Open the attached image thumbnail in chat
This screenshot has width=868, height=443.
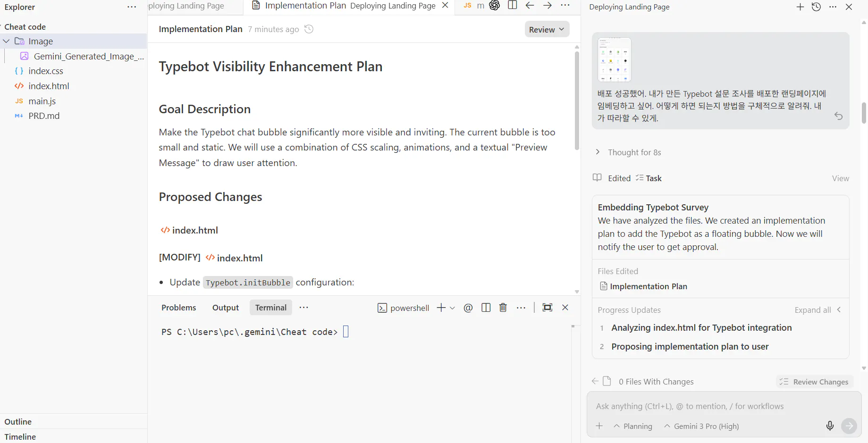[x=615, y=59]
